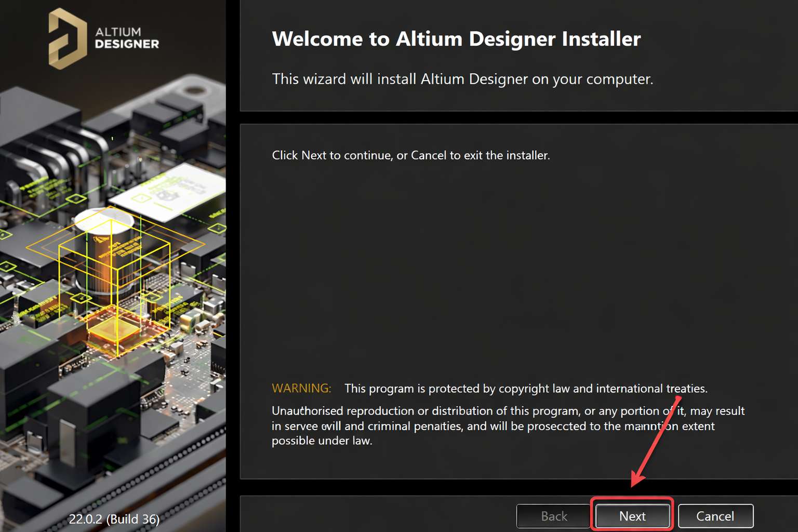
Task: Click the gold Altium logo icon
Action: (x=67, y=38)
